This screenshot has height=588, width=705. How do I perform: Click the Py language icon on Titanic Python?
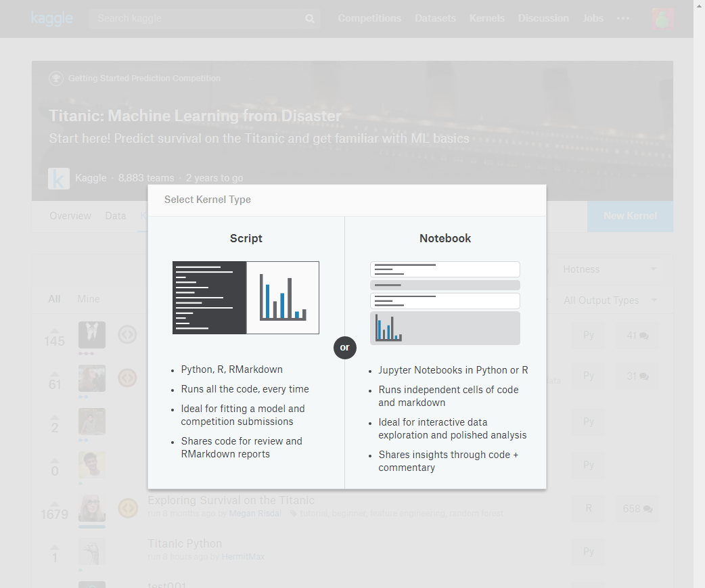click(x=589, y=551)
